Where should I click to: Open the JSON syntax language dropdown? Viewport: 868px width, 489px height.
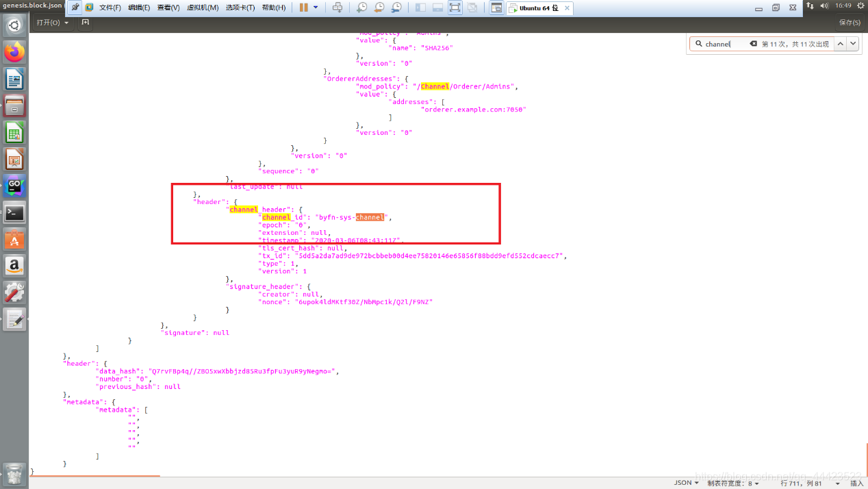(687, 483)
